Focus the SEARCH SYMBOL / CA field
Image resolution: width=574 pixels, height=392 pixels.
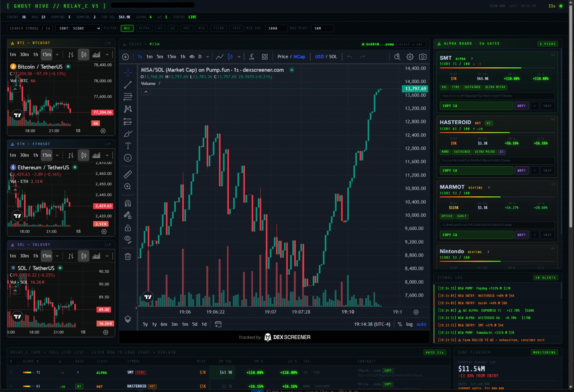(x=30, y=28)
